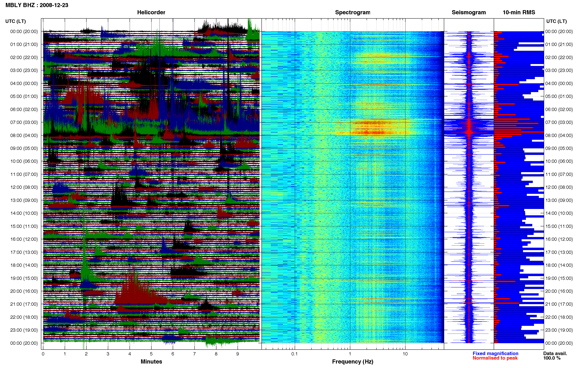
Task: Click minute tick label '9' on helicorder axis
Action: (x=238, y=354)
